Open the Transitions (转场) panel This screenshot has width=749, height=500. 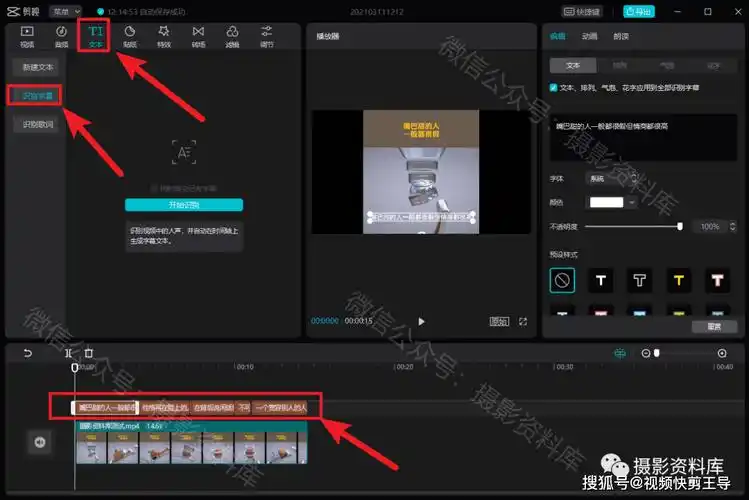click(x=198, y=37)
